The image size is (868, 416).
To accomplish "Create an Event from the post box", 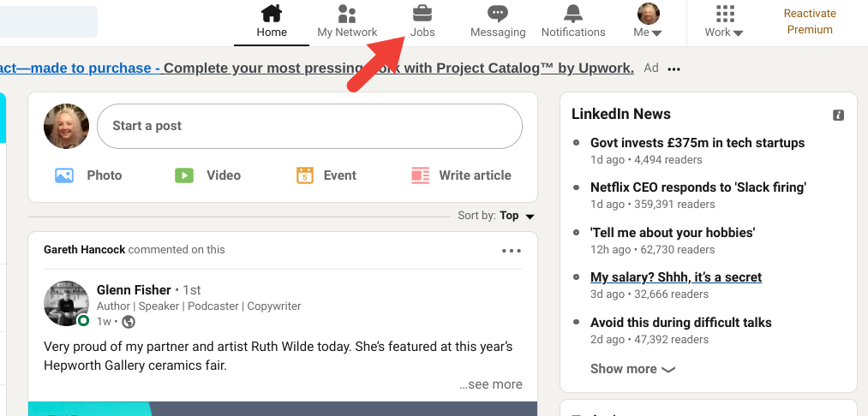I will (x=326, y=175).
